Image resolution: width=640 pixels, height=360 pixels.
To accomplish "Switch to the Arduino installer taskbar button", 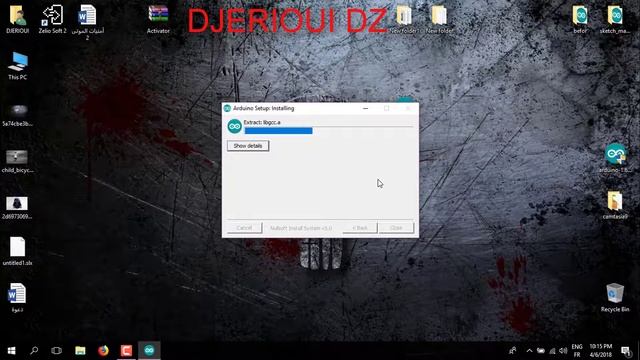I will pyautogui.click(x=149, y=350).
